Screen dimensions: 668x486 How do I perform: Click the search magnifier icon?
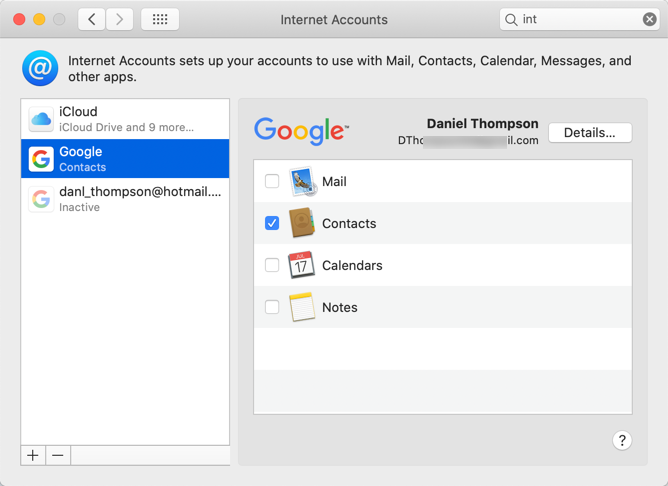pos(511,20)
